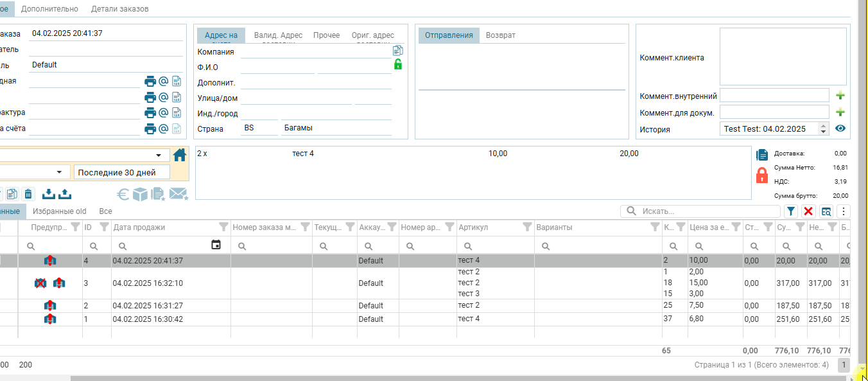Click the home icon beside the top dropdown
The width and height of the screenshot is (868, 381).
point(180,155)
